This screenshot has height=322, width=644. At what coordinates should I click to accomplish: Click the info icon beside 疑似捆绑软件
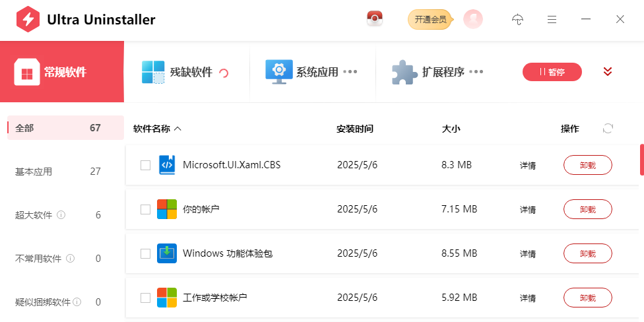tap(77, 302)
